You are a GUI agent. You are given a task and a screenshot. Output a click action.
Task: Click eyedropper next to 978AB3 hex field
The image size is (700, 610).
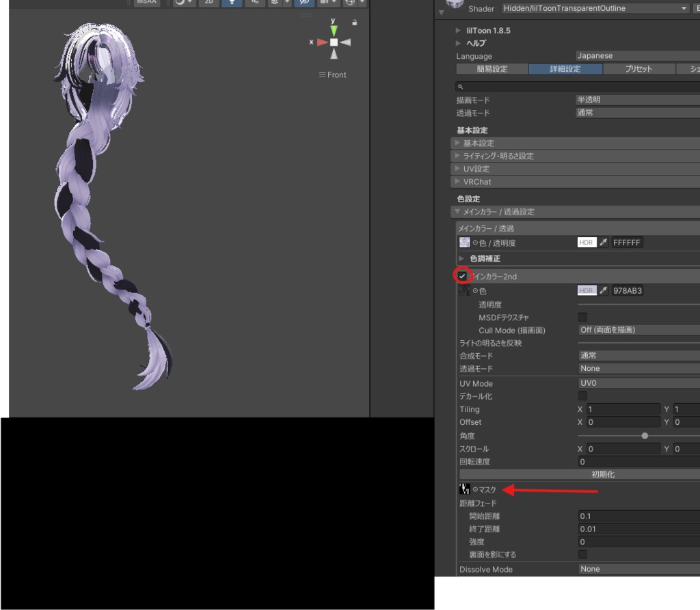(x=604, y=290)
